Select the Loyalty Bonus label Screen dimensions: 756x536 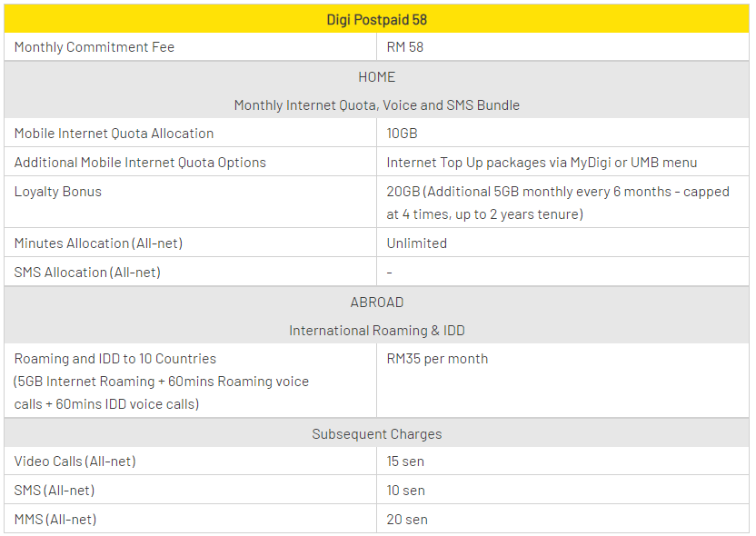(x=58, y=192)
